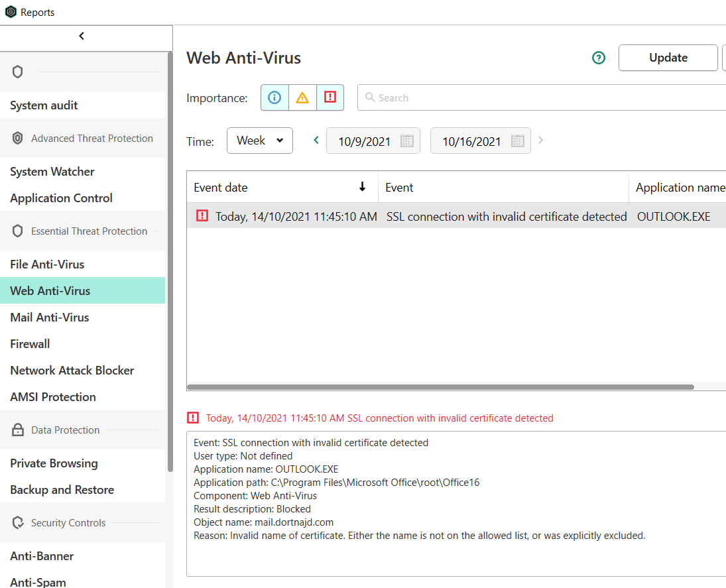Toggle the critical importance filter
Image resolution: width=726 pixels, height=588 pixels.
tap(330, 97)
